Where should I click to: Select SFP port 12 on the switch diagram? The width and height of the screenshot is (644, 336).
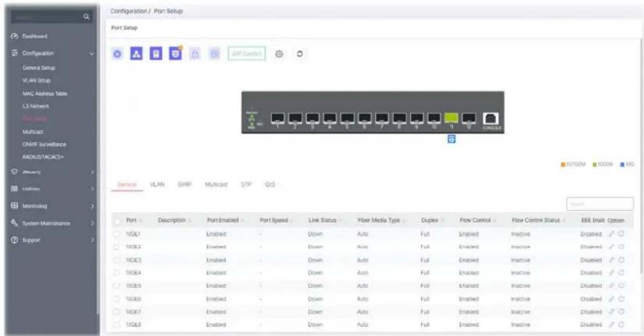(x=468, y=118)
